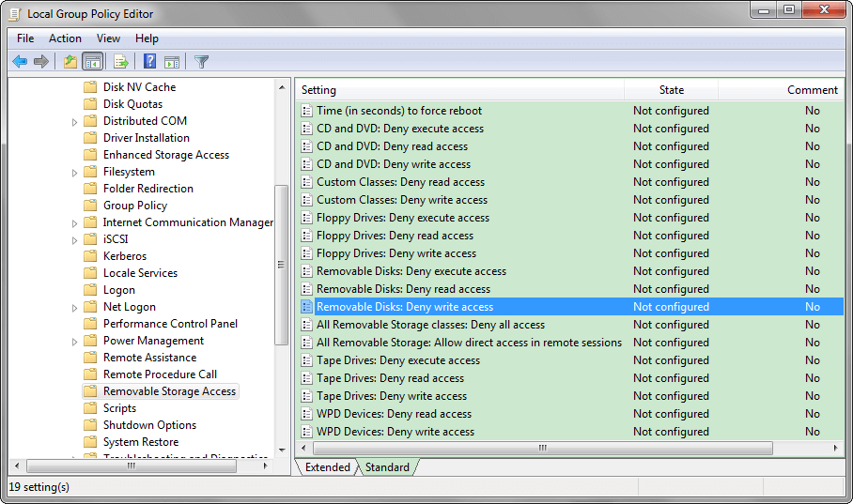Click tree pane horizontal scroll right arrow
Image resolution: width=853 pixels, height=504 pixels.
pyautogui.click(x=266, y=466)
